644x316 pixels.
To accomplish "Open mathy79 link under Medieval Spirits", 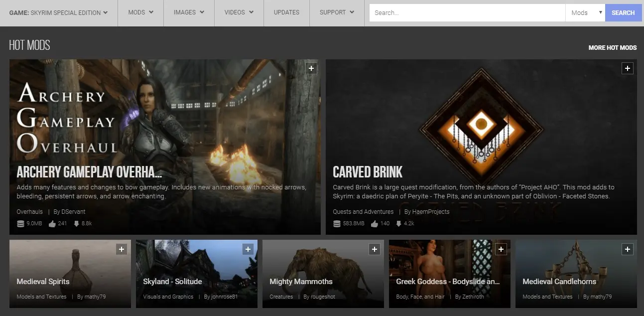I will (x=95, y=297).
